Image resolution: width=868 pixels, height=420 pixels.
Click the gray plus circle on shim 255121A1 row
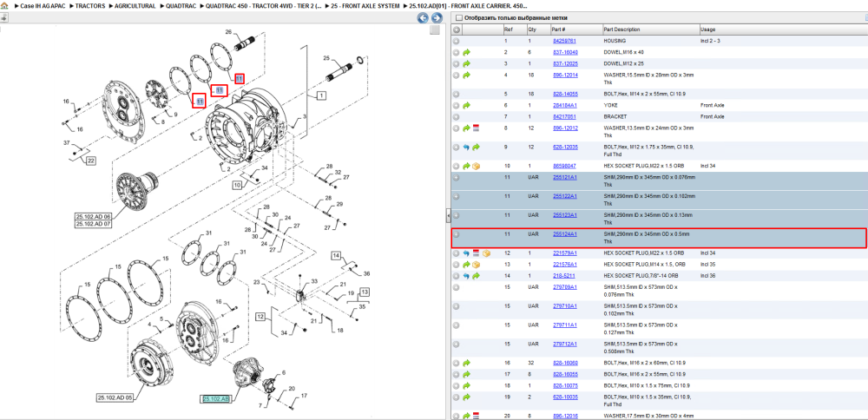coord(457,178)
